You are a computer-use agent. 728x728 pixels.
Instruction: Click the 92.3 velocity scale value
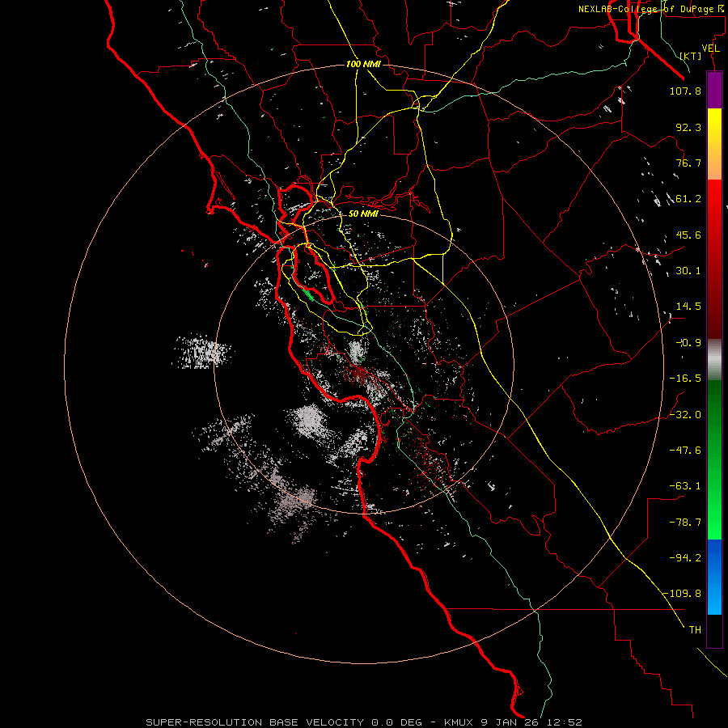pyautogui.click(x=688, y=127)
